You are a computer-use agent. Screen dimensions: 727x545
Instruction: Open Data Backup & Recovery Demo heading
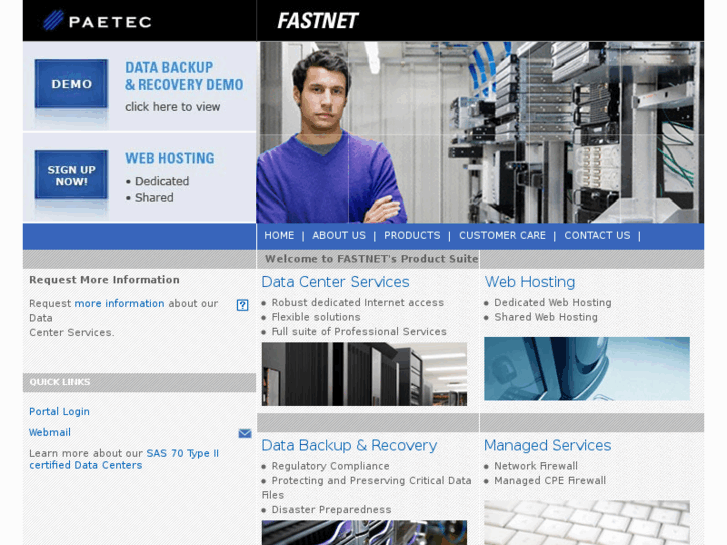184,76
